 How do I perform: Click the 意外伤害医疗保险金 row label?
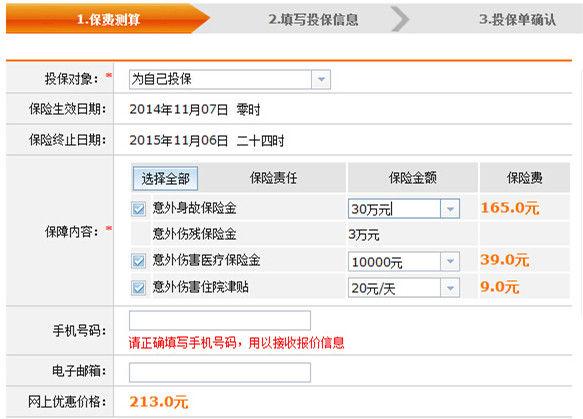[206, 260]
